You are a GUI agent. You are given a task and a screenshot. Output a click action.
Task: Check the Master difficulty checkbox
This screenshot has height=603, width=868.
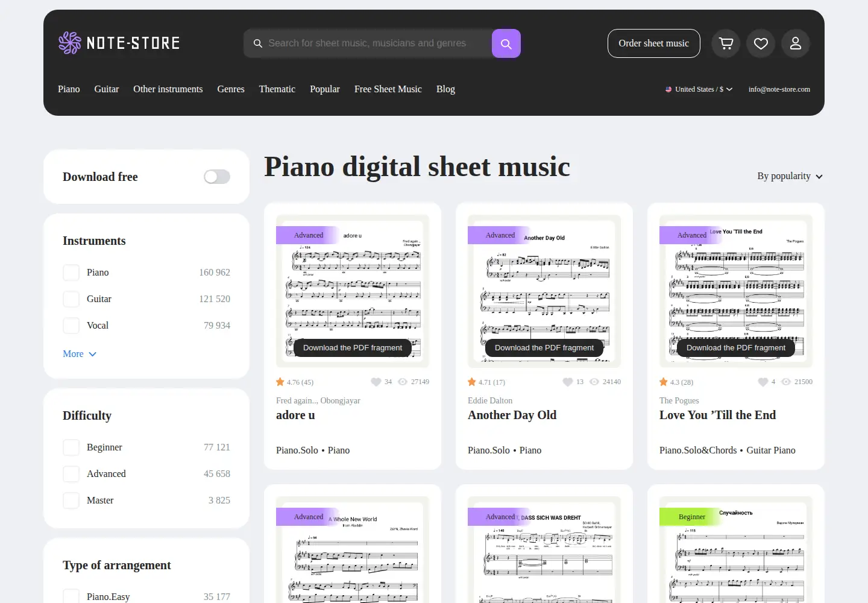click(x=71, y=500)
